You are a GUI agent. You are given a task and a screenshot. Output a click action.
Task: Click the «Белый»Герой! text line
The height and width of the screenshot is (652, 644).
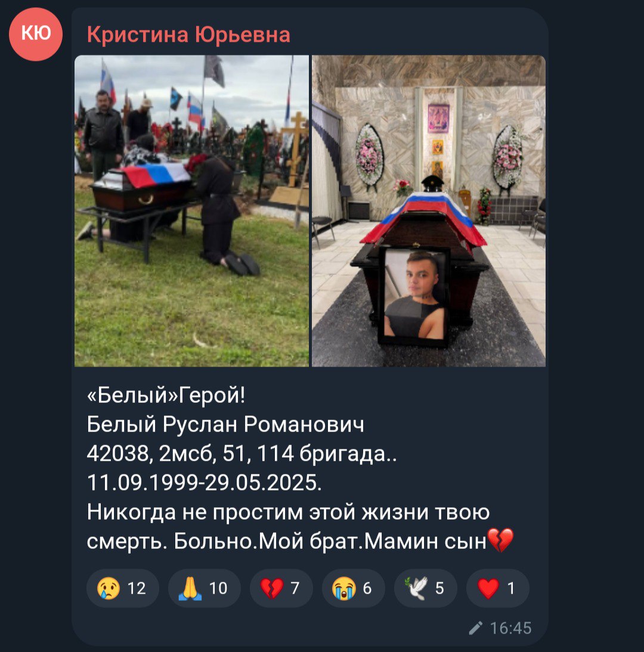pyautogui.click(x=166, y=395)
